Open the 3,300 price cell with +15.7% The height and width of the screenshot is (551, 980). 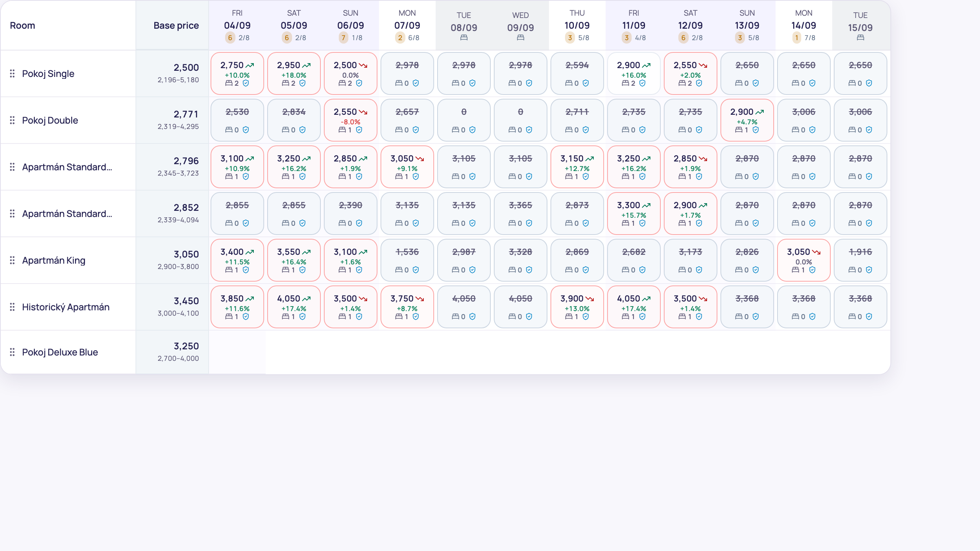tap(634, 214)
